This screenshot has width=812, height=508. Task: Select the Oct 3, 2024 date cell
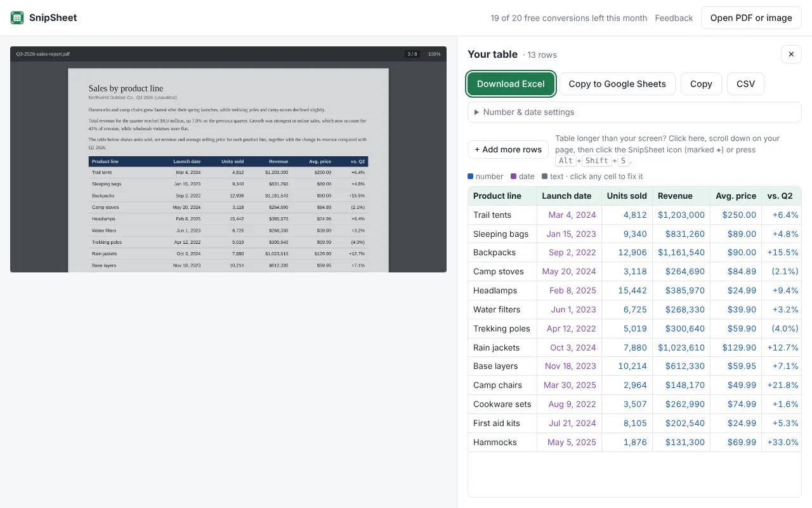point(569,347)
